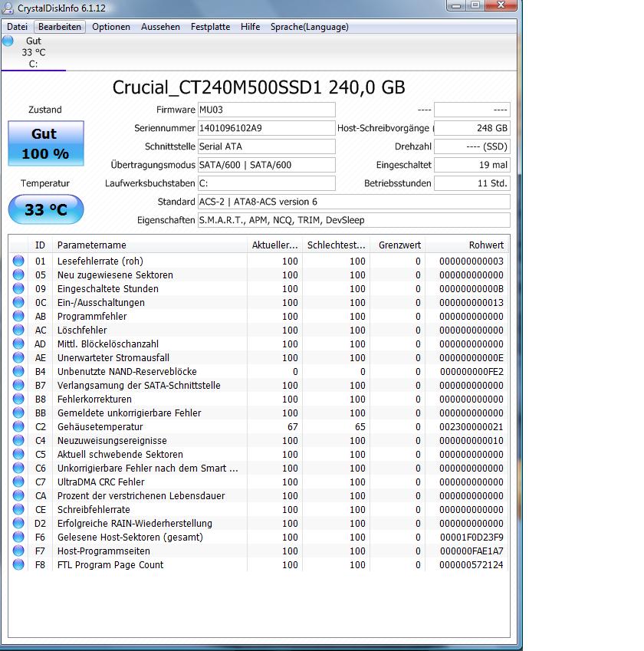Click raw value 000000572124

(x=472, y=564)
